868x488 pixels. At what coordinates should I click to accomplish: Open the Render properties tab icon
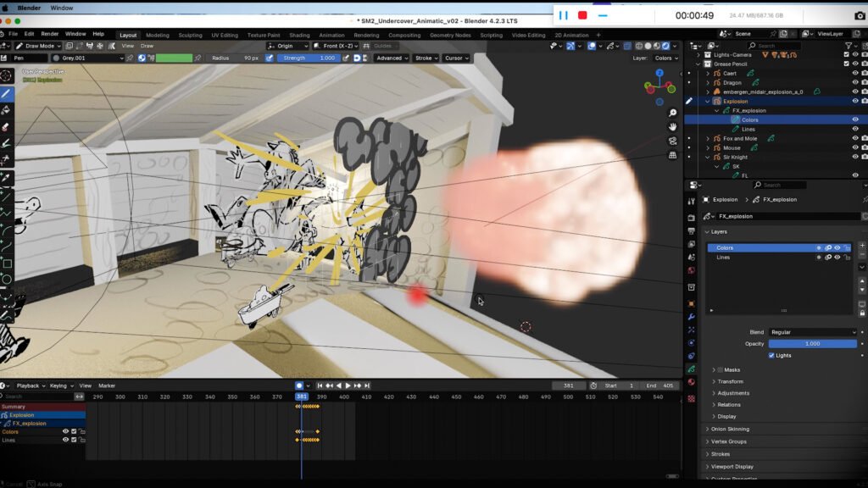point(692,218)
